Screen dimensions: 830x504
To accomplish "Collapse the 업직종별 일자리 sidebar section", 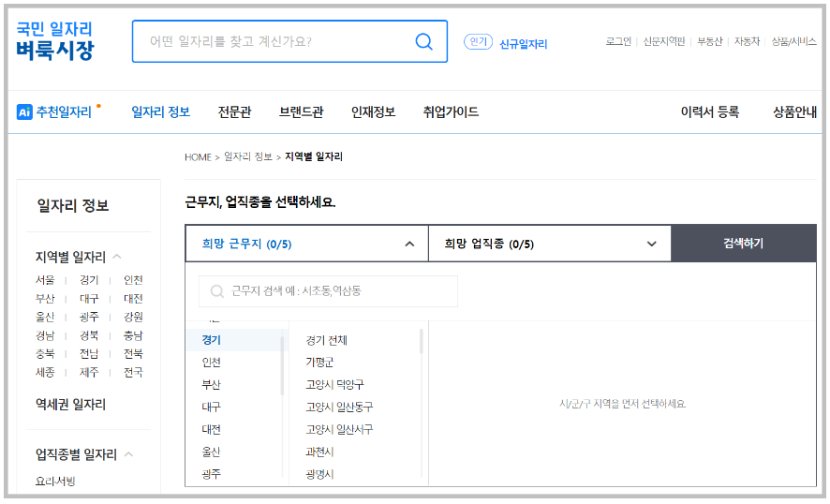I will [x=128, y=454].
